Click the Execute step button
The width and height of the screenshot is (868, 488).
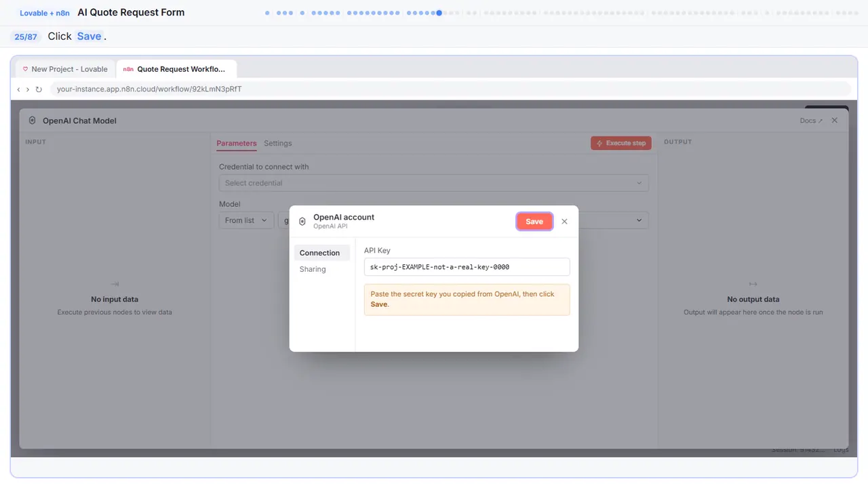[621, 143]
